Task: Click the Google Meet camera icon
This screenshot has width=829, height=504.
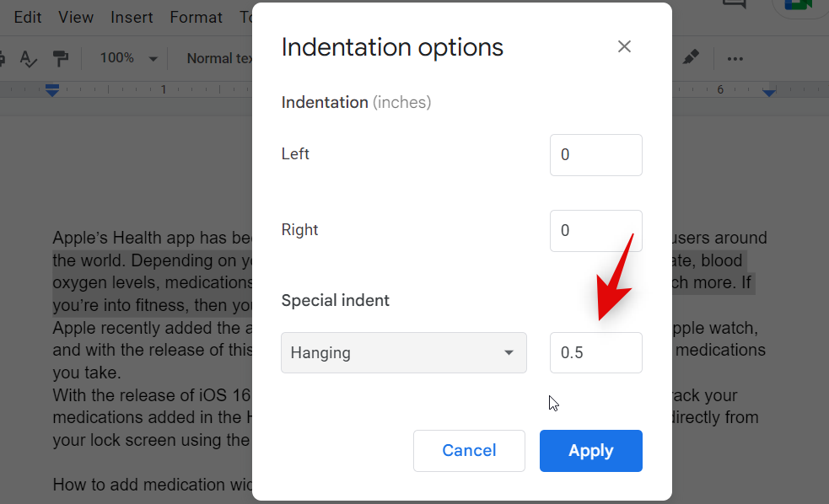Action: pos(797,5)
